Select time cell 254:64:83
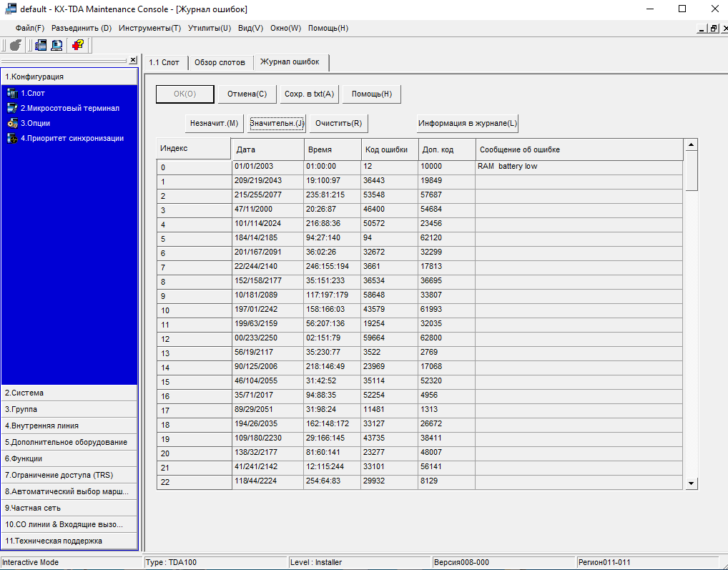The height and width of the screenshot is (570, 728). [332, 481]
